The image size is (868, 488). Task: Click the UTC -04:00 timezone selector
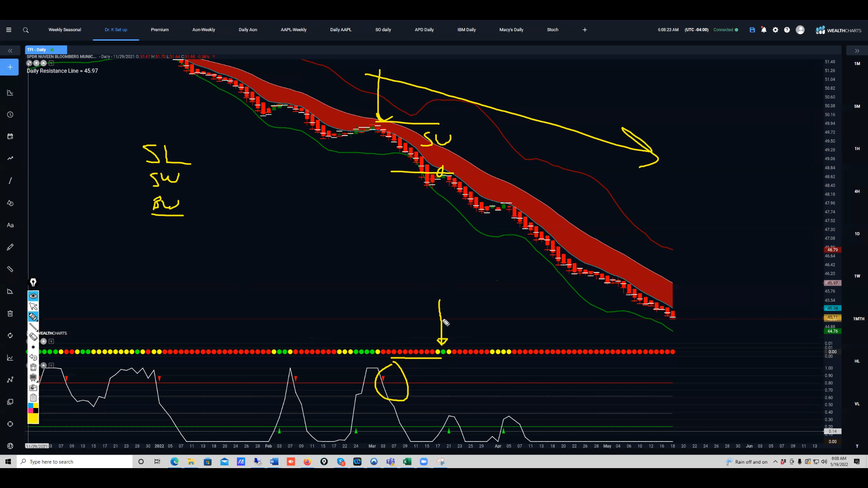pos(696,30)
